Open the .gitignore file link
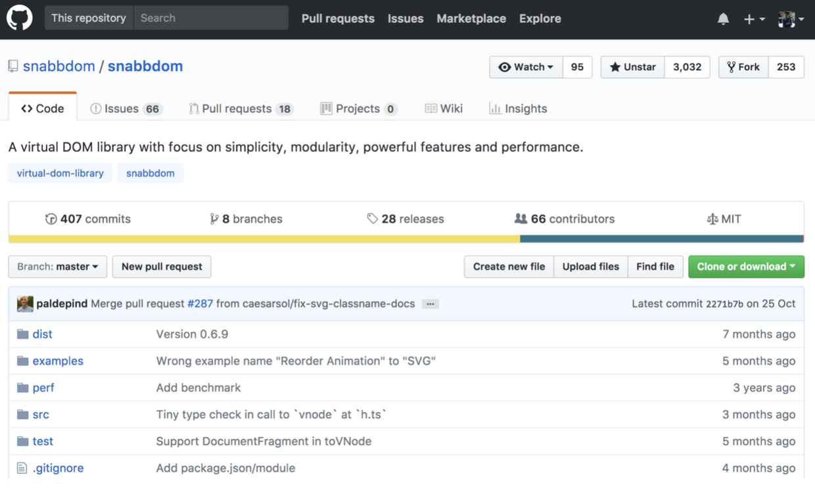815x504 pixels. pyautogui.click(x=58, y=469)
